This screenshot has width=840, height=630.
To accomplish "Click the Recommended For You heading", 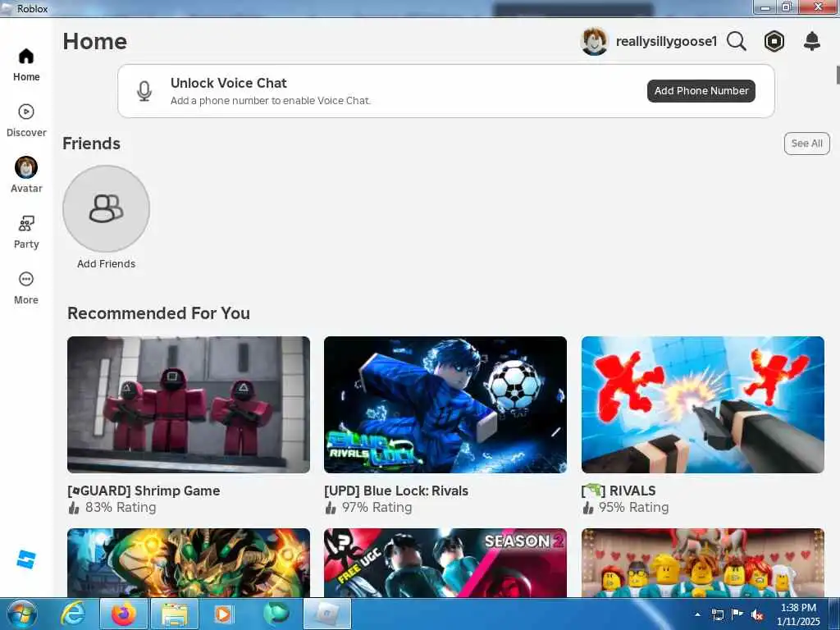I will (x=158, y=313).
